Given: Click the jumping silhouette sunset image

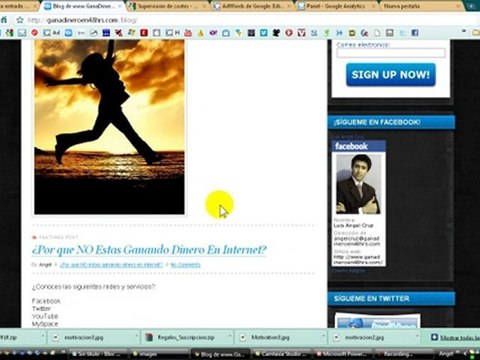Looking at the screenshot, I should [x=109, y=127].
